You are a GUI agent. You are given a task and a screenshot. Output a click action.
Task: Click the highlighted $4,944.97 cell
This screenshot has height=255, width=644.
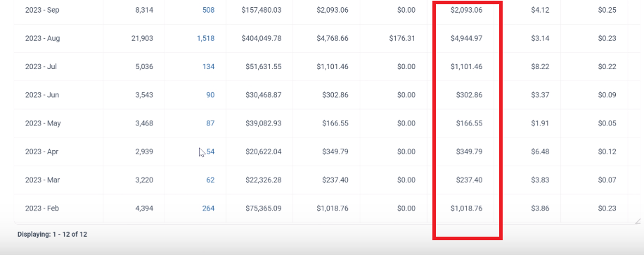(466, 38)
